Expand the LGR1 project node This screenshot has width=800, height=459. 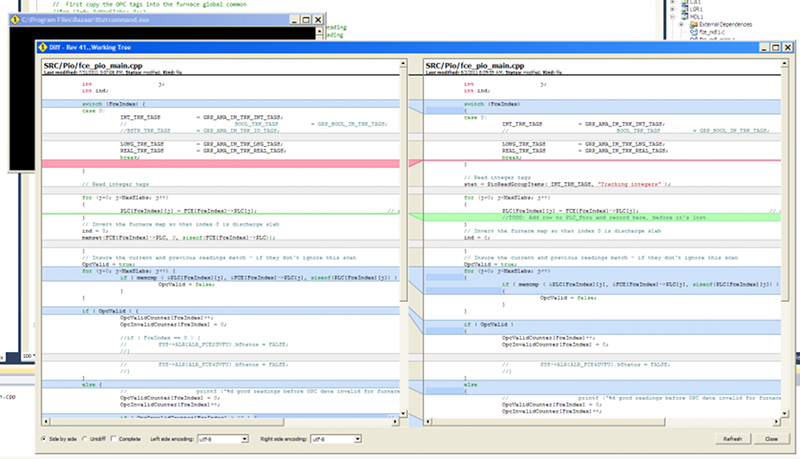pyautogui.click(x=673, y=9)
